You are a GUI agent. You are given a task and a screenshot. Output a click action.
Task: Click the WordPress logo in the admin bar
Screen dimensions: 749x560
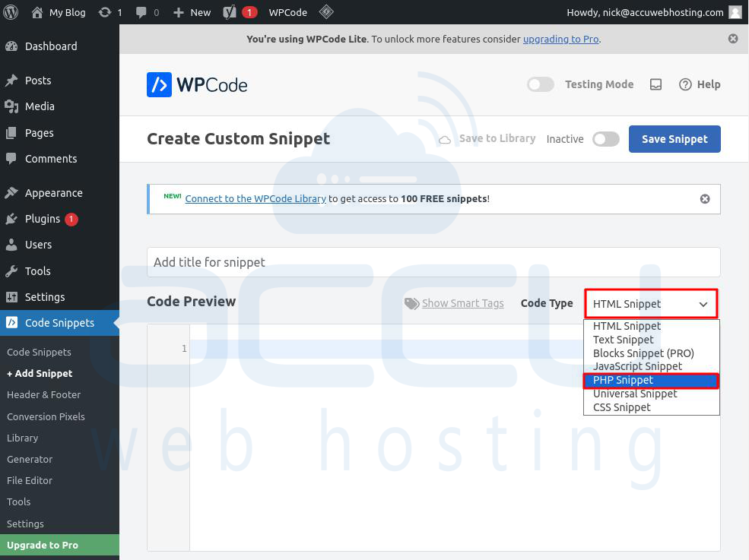[x=11, y=11]
